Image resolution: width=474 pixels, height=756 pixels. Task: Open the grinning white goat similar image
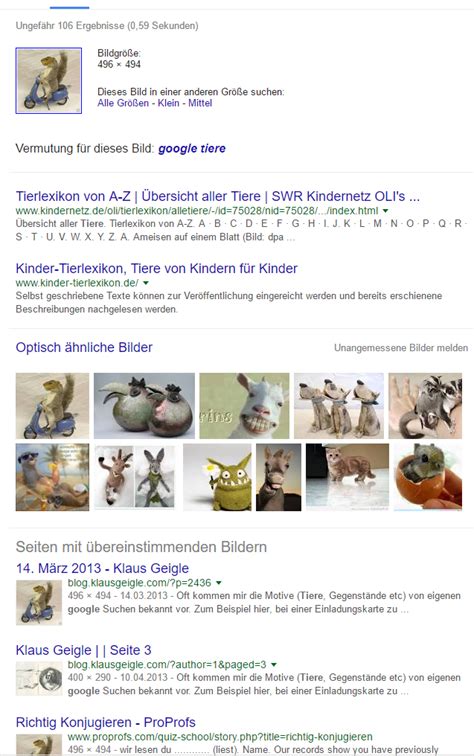pos(244,405)
